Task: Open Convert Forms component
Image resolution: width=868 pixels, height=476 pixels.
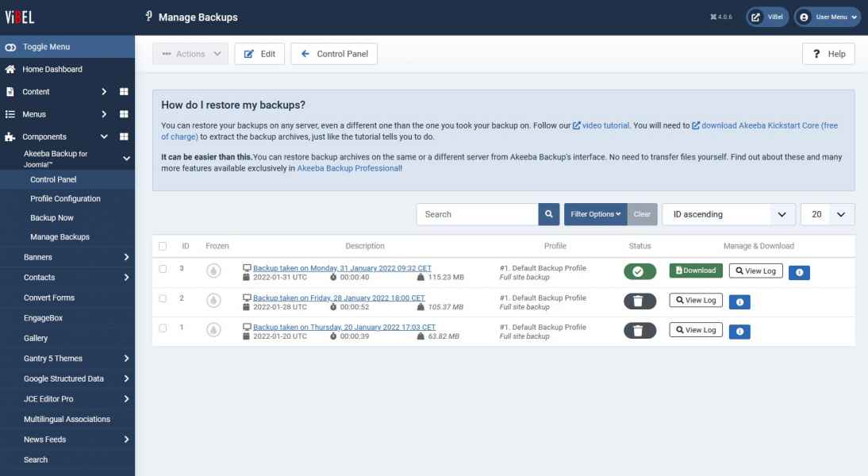Action: 48,297
